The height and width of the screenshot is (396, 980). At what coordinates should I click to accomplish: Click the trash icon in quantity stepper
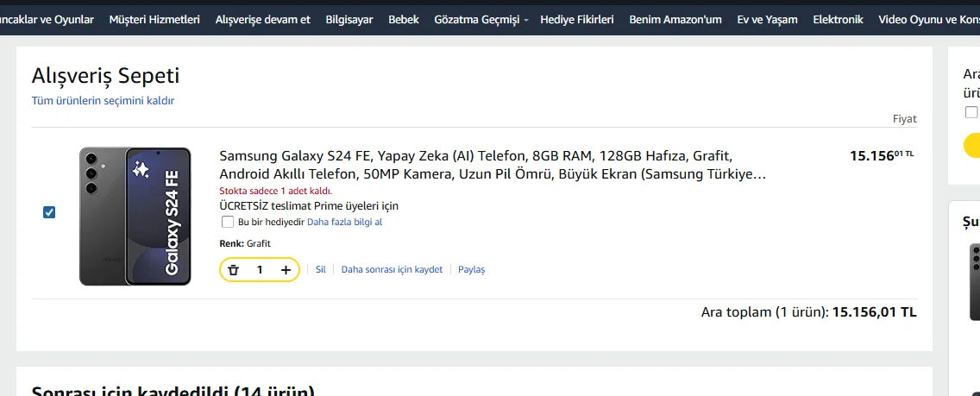point(233,270)
